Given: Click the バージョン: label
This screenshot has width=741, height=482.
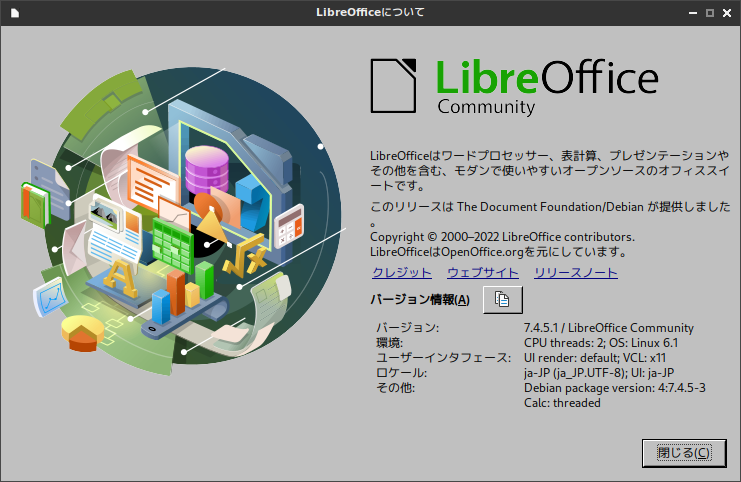Looking at the screenshot, I should (407, 327).
